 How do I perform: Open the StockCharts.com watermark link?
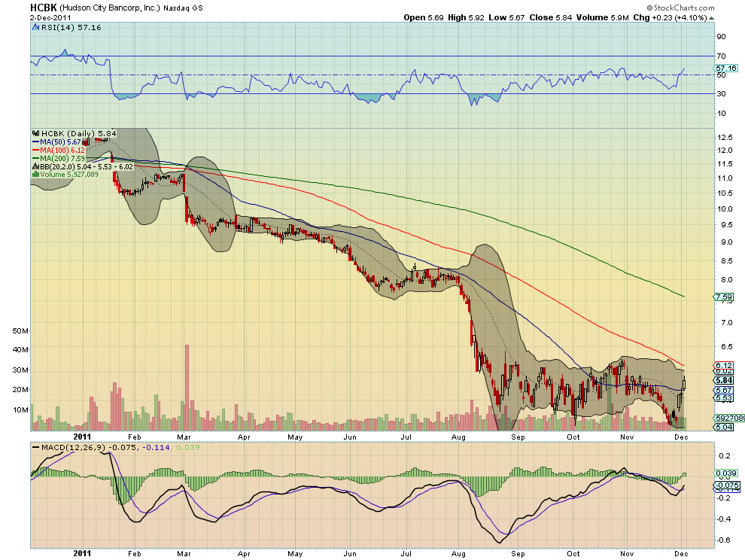click(680, 8)
